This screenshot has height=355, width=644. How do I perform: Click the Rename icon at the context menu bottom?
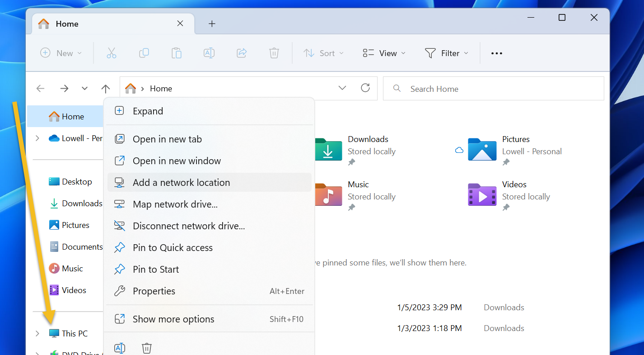tap(120, 347)
